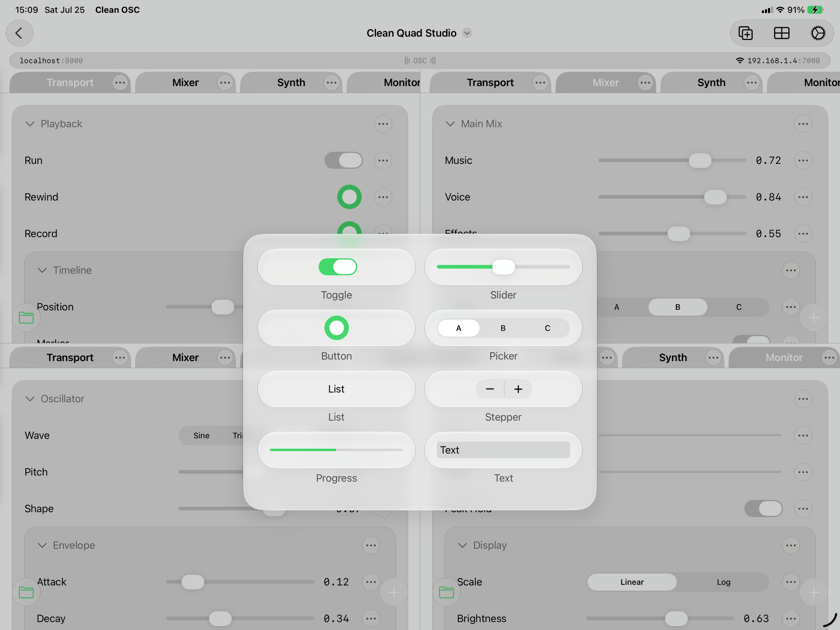
Task: Open the folder icon beside Attack
Action: [26, 592]
